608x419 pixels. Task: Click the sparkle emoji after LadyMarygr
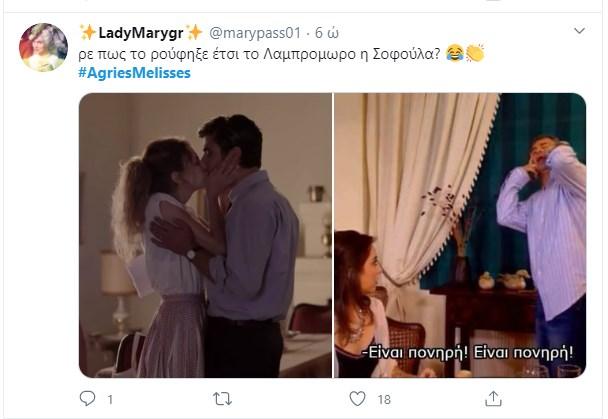click(194, 32)
